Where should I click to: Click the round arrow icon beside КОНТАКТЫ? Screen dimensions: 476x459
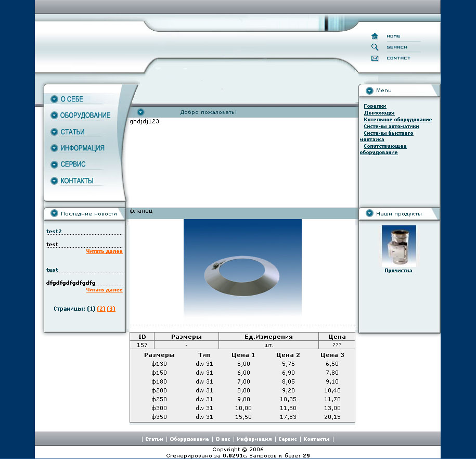pos(54,181)
